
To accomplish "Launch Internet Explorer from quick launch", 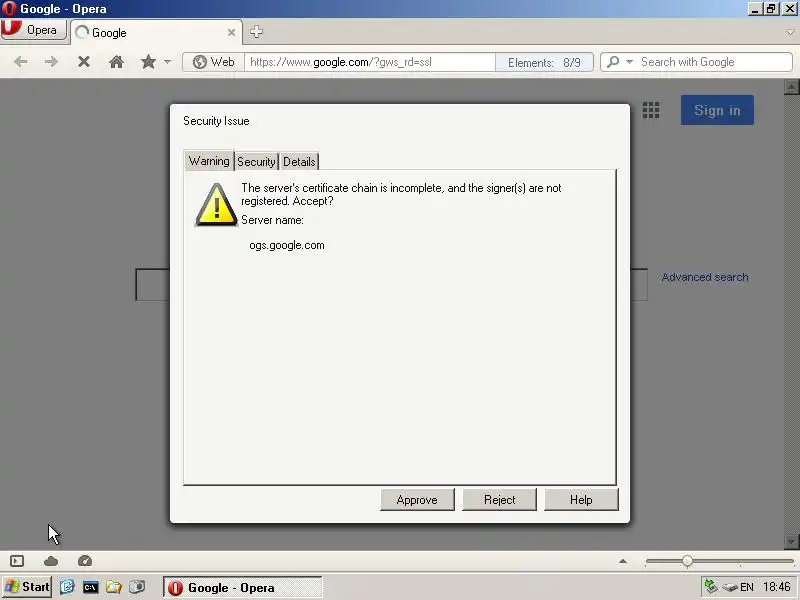I will coord(67,587).
